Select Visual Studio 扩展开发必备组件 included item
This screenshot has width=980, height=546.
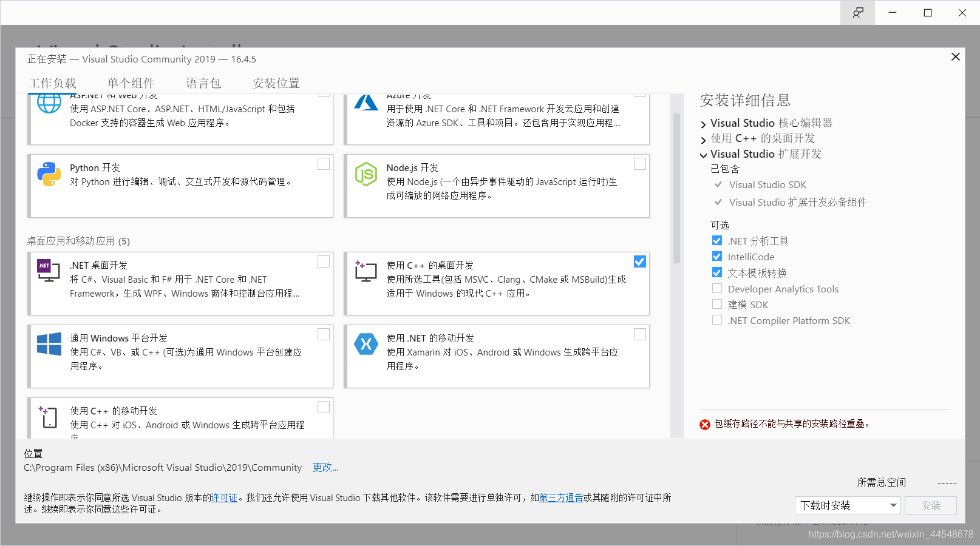pos(798,202)
